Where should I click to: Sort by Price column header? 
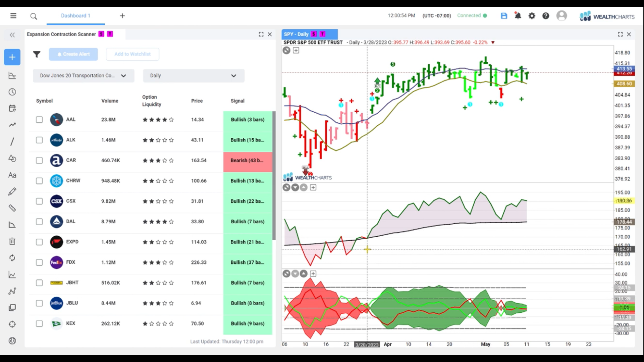(197, 101)
